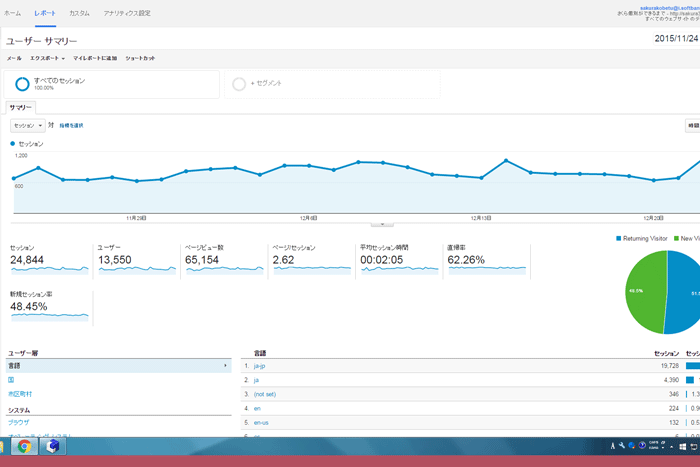Click the empty circle beside +セグメント
The width and height of the screenshot is (700, 467).
239,84
